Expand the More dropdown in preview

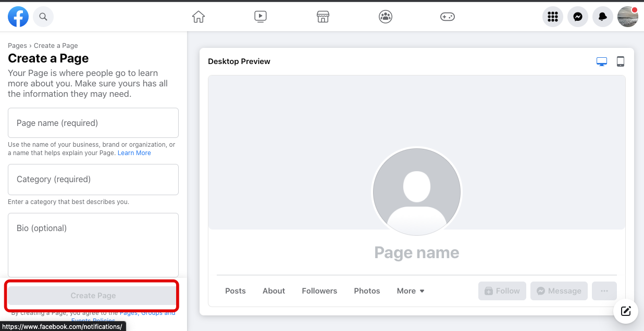click(x=411, y=291)
